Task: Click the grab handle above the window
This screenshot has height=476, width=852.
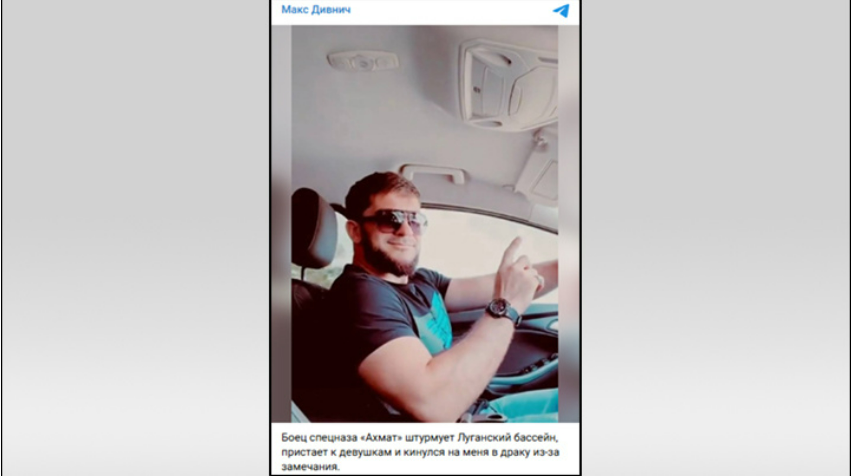Action: 433,173
